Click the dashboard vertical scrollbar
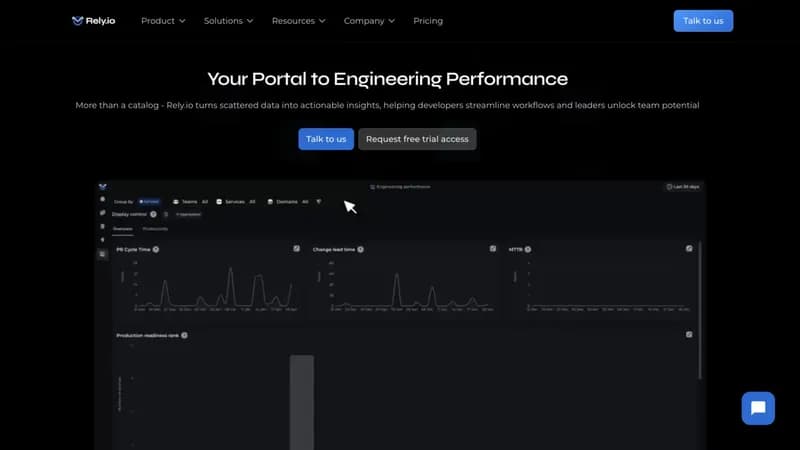 (700, 310)
